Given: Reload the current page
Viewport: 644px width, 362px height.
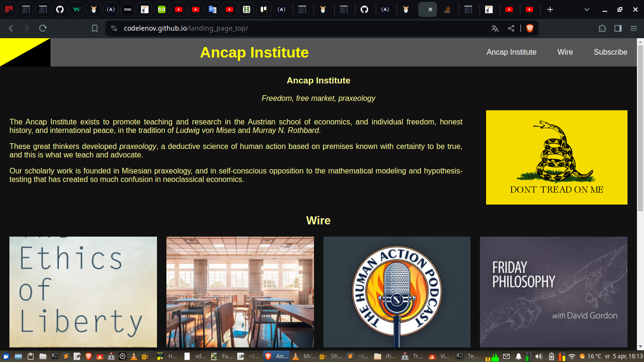Looking at the screenshot, I should click(x=43, y=28).
